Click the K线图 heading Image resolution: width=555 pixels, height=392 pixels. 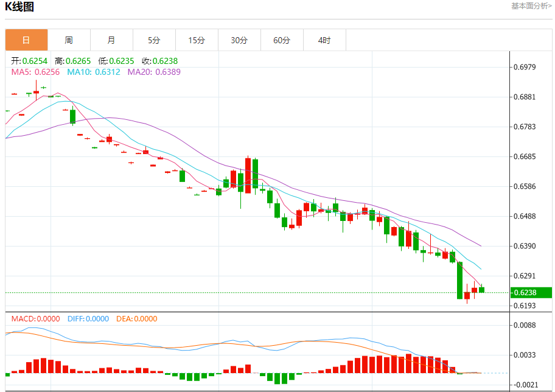tap(19, 7)
